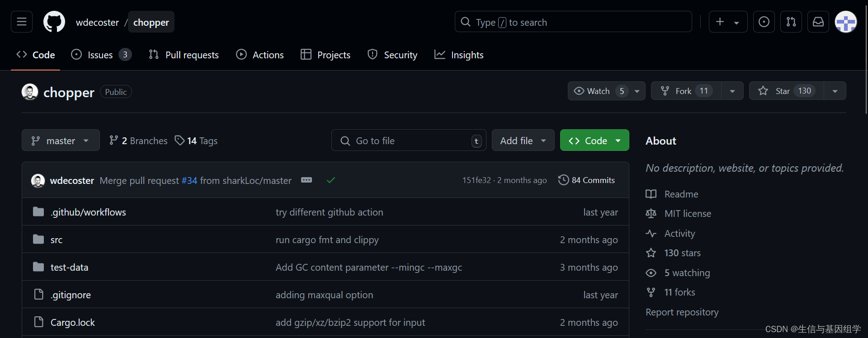Open the Projects tab
The height and width of the screenshot is (338, 868).
(x=325, y=55)
